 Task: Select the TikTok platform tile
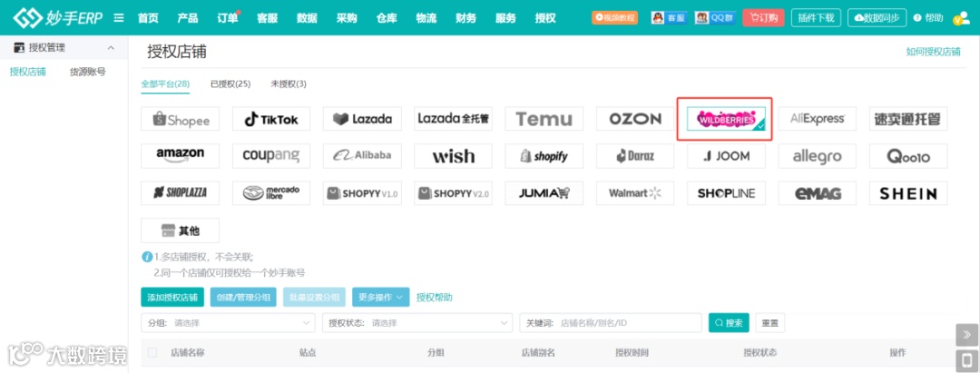point(271,119)
